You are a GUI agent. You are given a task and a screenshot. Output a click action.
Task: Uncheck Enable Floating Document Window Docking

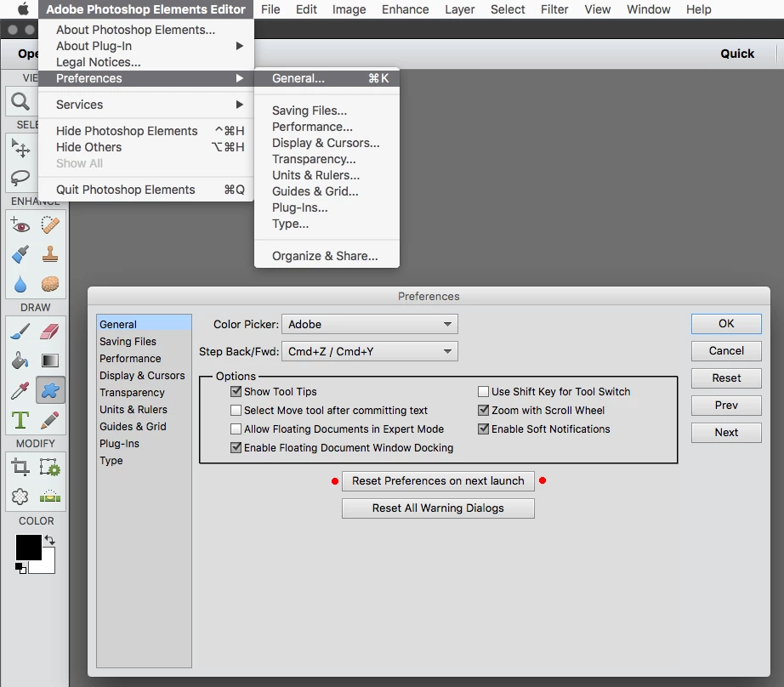(236, 447)
